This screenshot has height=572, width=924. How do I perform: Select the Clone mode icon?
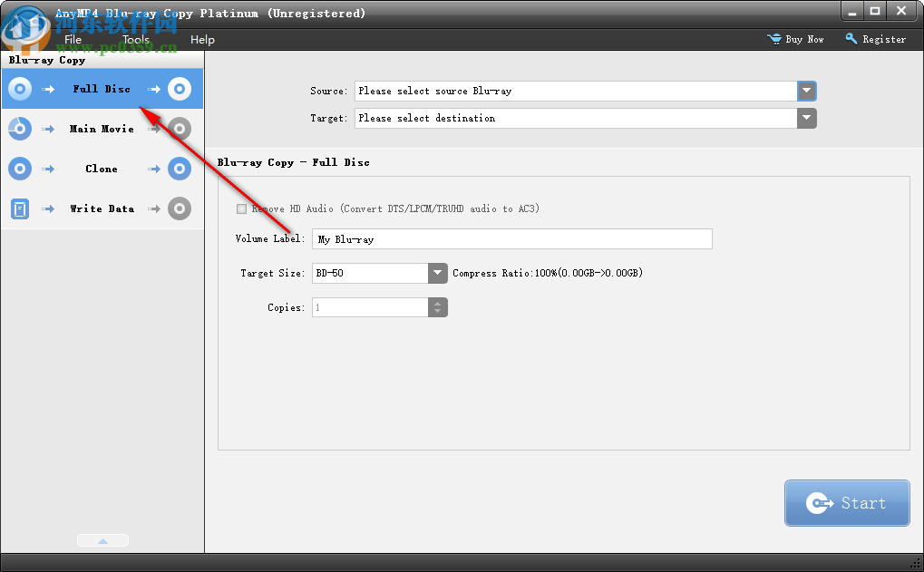[19, 168]
